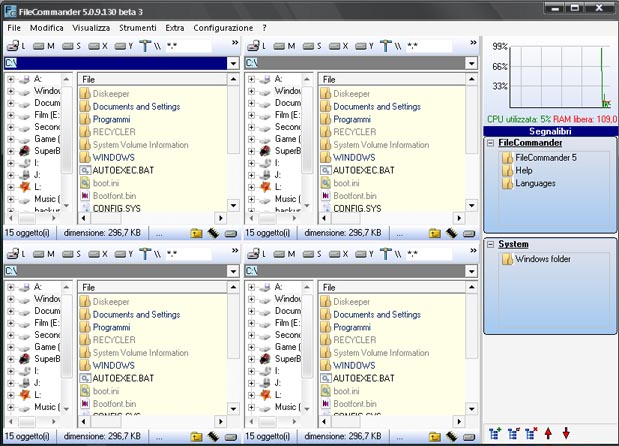This screenshot has height=446, width=619.
Task: Switch bottom-right panel to drive L
Action: pos(257,254)
